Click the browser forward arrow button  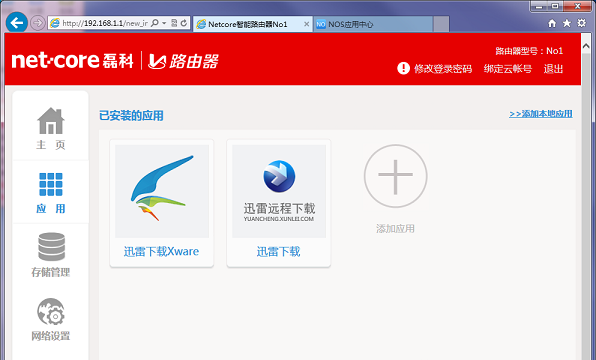tap(38, 23)
